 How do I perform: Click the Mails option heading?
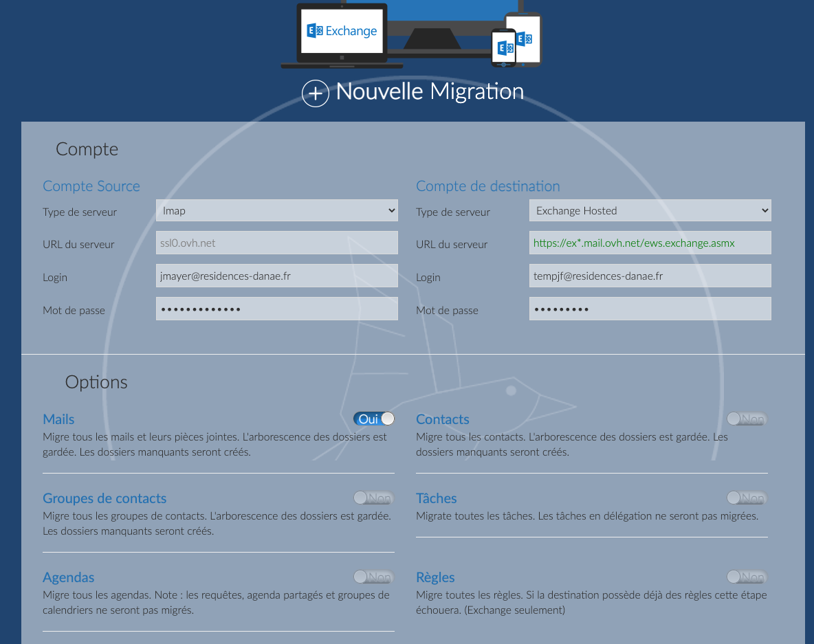tap(58, 419)
